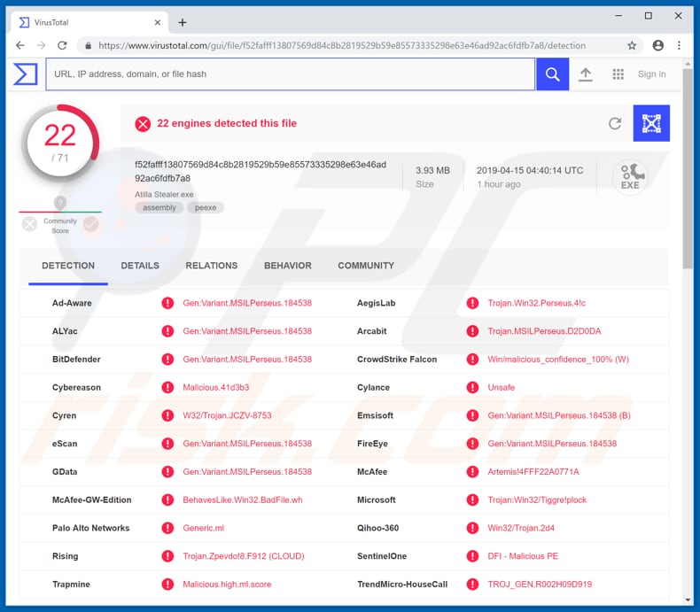Click red X detection status icon

click(143, 124)
